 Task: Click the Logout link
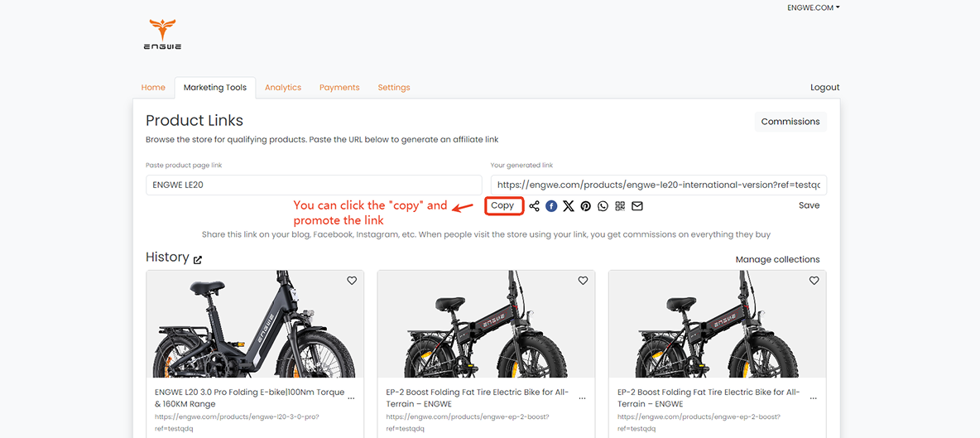click(825, 88)
